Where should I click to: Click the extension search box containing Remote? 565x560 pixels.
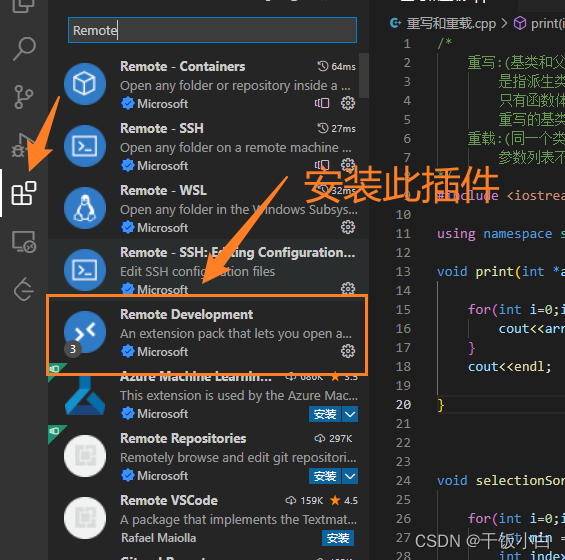coord(212,30)
